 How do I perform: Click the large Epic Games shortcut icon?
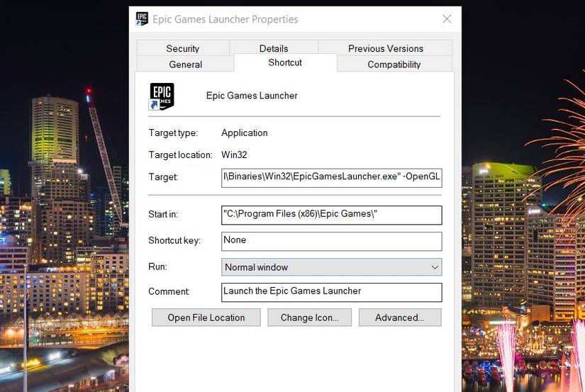(161, 96)
